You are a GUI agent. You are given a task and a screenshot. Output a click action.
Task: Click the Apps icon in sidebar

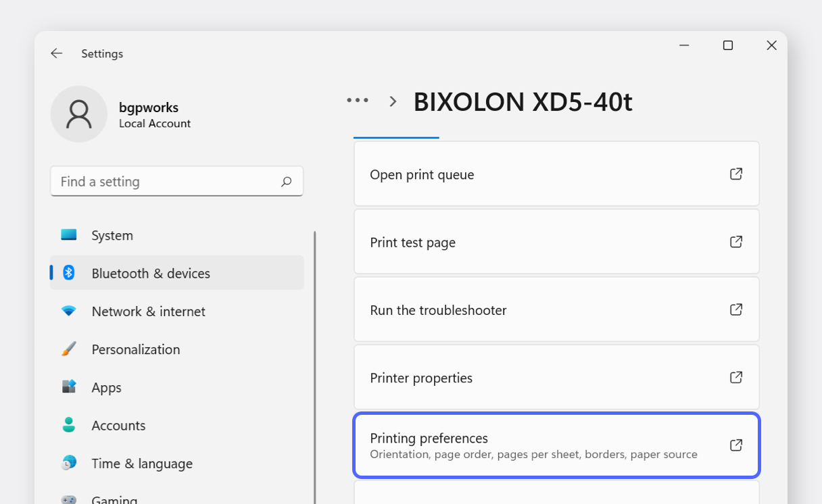coord(69,387)
